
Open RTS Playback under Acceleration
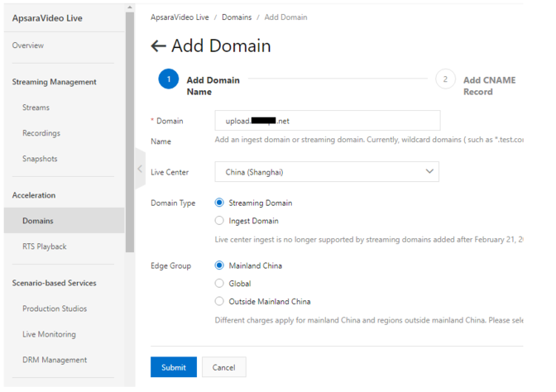[x=45, y=246]
